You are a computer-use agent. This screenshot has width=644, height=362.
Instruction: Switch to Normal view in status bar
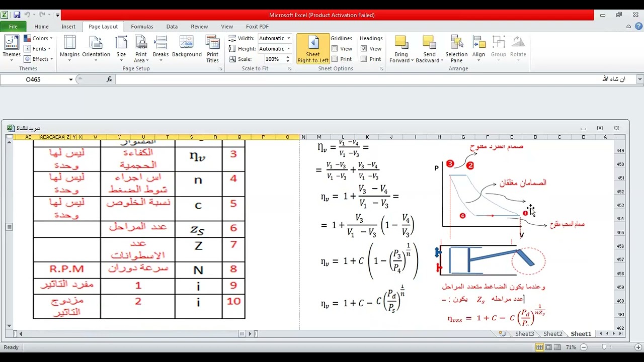point(539,347)
